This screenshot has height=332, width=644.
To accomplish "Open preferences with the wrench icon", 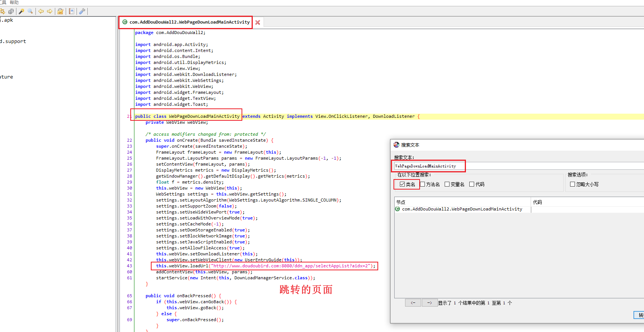I will click(x=82, y=11).
